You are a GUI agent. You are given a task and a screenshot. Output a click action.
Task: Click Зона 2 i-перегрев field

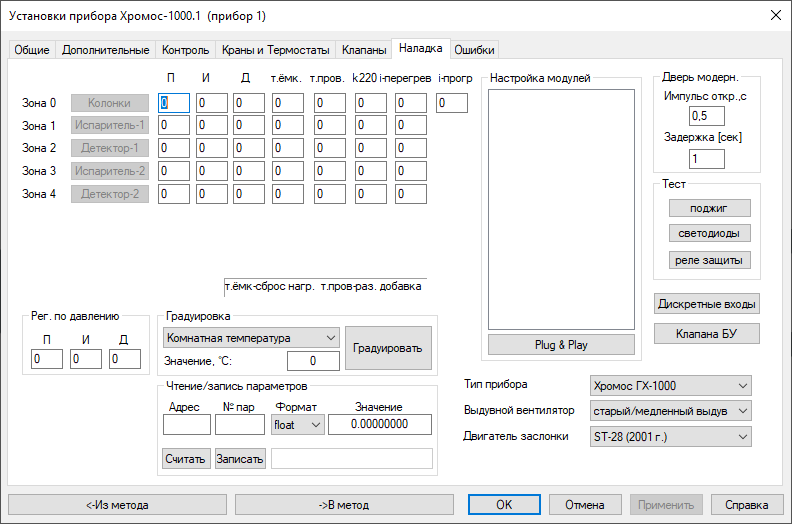pyautogui.click(x=411, y=148)
